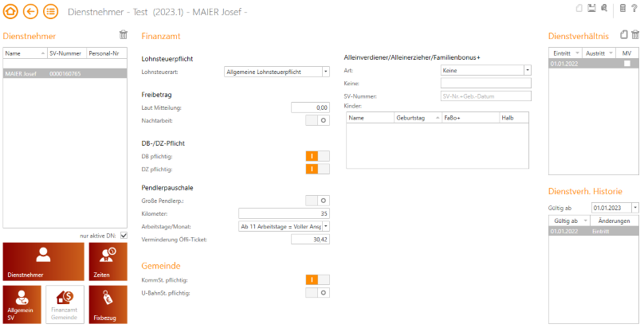This screenshot has width=644, height=328.
Task: Open help question mark icon
Action: point(634,8)
